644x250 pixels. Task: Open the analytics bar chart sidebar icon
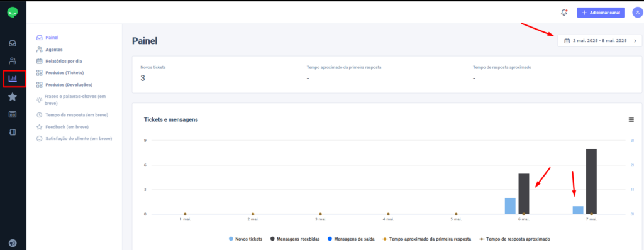(13, 79)
